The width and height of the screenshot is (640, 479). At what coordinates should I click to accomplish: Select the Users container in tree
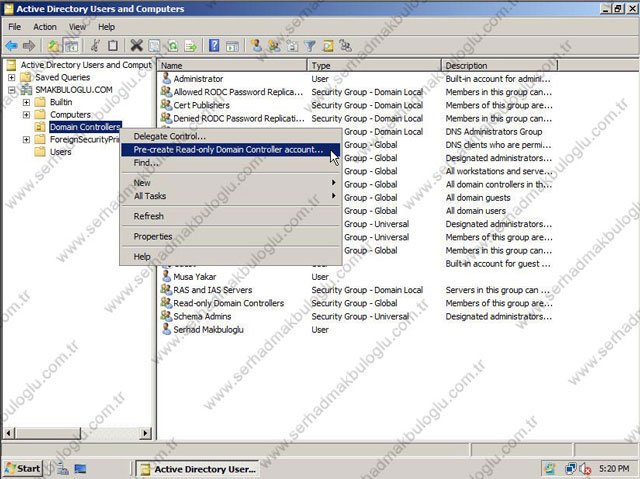click(x=60, y=152)
